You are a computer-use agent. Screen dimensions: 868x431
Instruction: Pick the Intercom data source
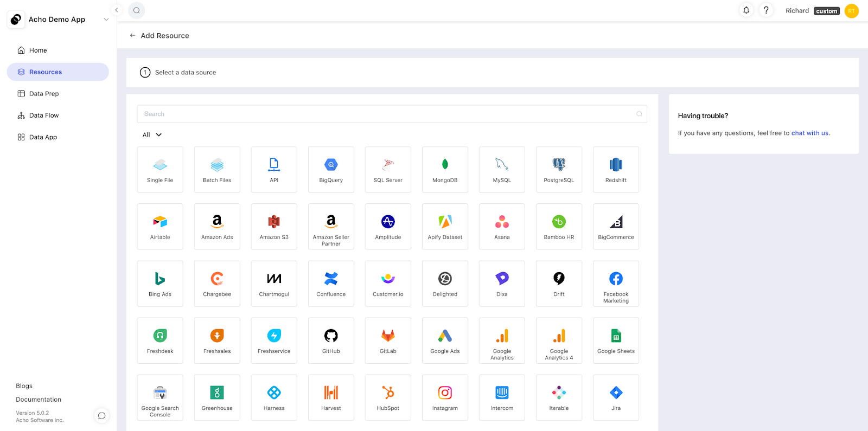click(x=502, y=397)
